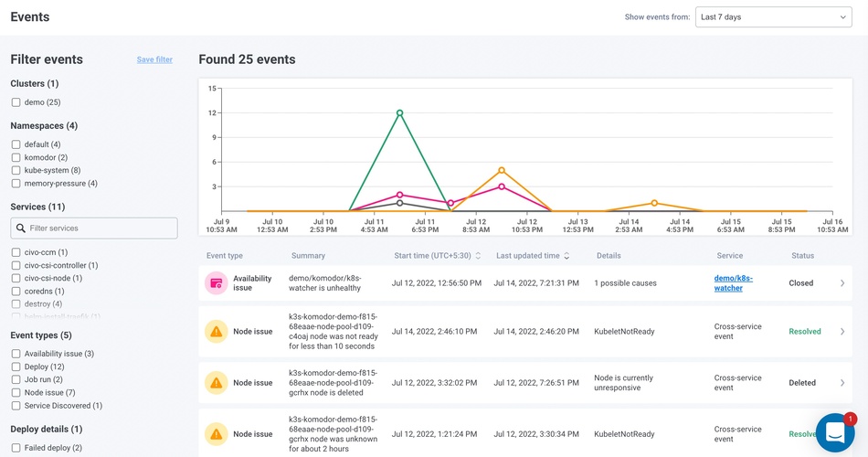Click the warning icon on the 2:46:10 PM Node issue row

click(x=216, y=331)
